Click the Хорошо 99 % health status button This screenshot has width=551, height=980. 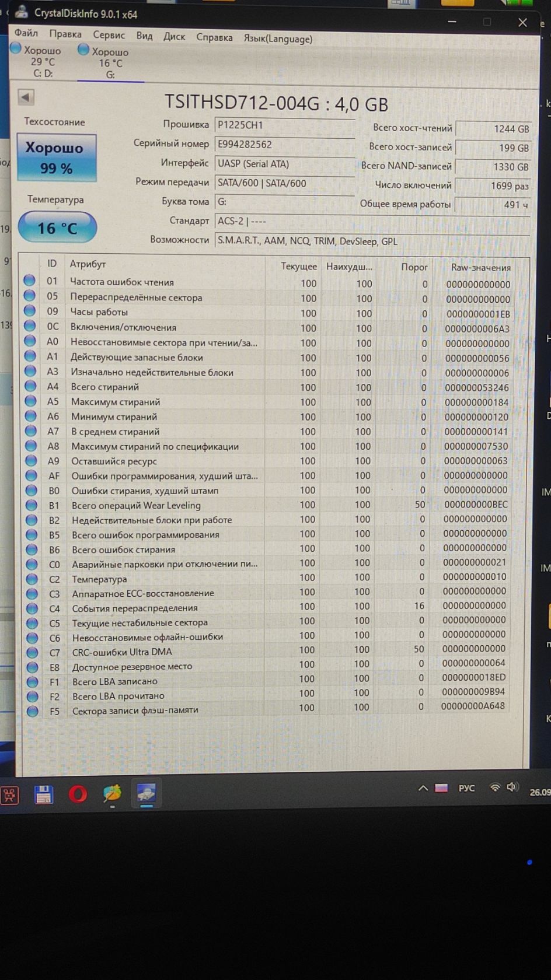56,157
